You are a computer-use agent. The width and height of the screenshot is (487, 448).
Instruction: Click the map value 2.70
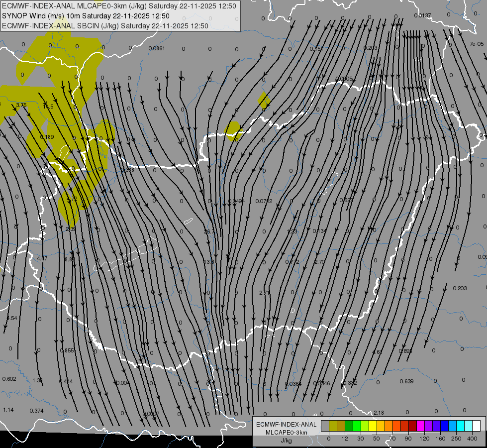pyautogui.click(x=319, y=262)
